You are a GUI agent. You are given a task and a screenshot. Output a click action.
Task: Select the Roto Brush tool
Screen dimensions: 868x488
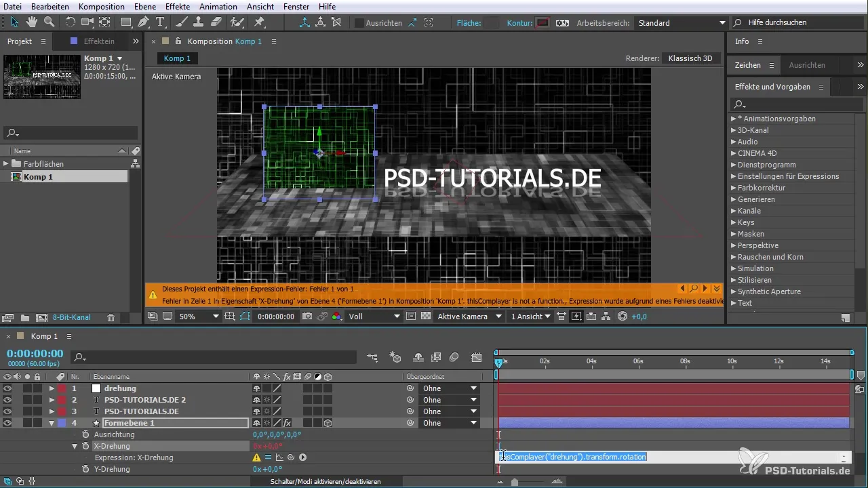(x=237, y=22)
